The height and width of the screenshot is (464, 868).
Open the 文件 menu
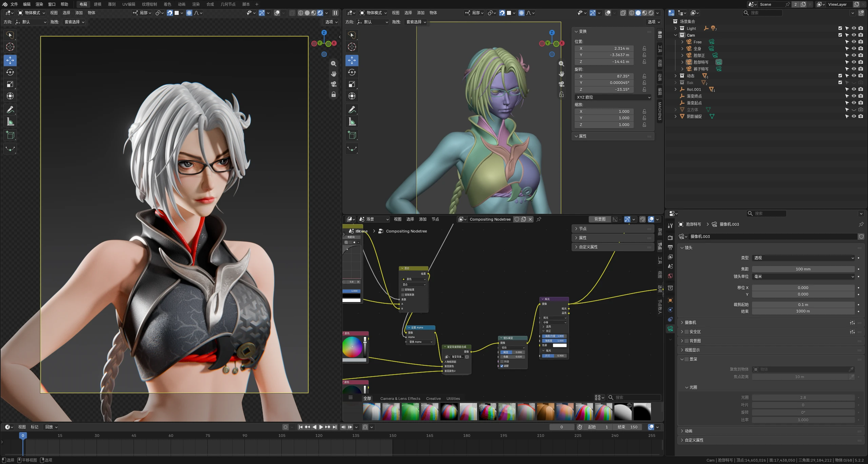click(x=14, y=4)
